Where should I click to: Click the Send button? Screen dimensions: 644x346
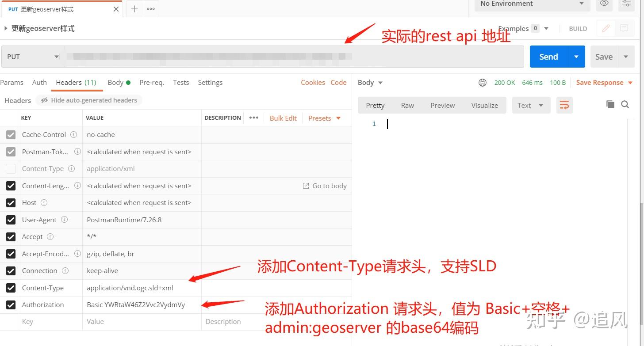pyautogui.click(x=548, y=57)
